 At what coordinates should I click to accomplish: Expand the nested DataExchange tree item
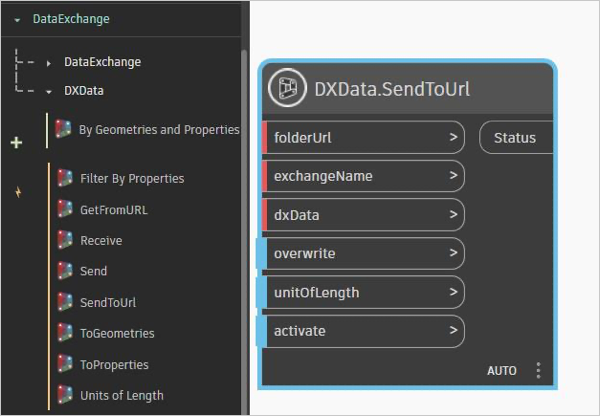[x=48, y=63]
